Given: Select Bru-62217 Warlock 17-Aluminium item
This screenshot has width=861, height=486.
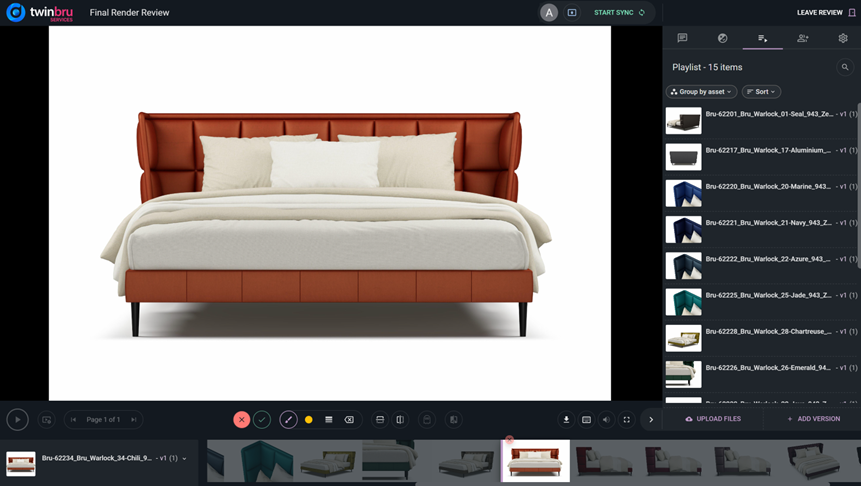Looking at the screenshot, I should 761,157.
